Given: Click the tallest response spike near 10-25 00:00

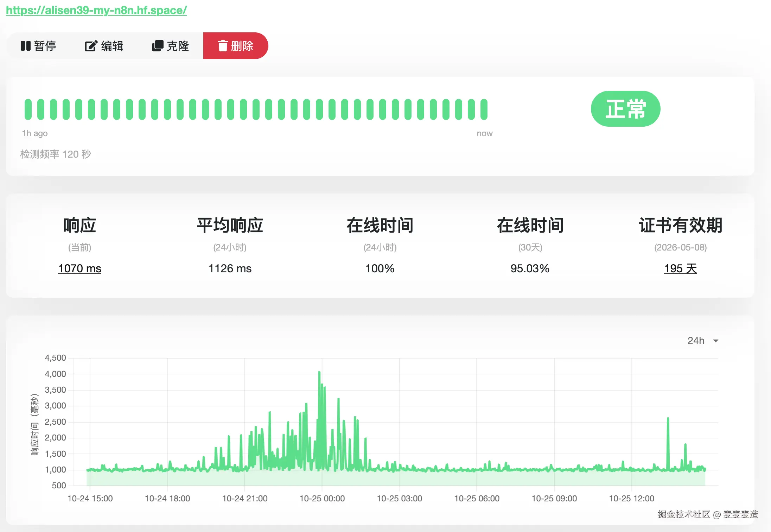Looking at the screenshot, I should [x=319, y=372].
